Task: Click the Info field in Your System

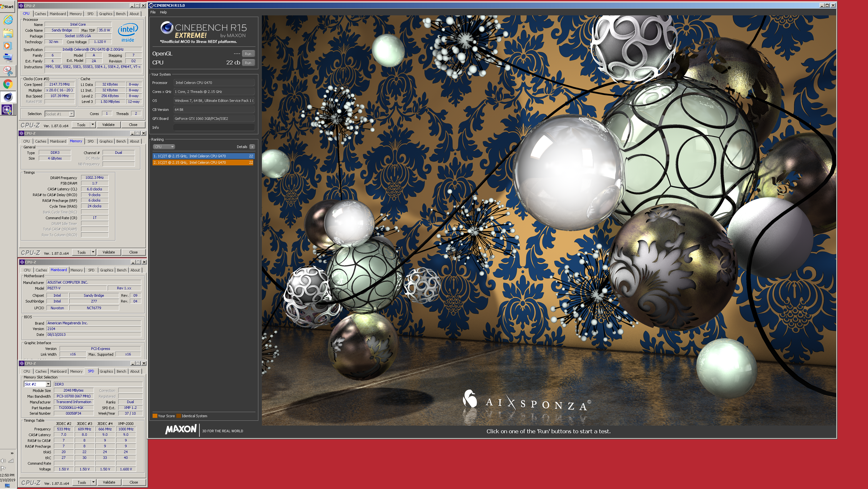Action: pyautogui.click(x=213, y=128)
